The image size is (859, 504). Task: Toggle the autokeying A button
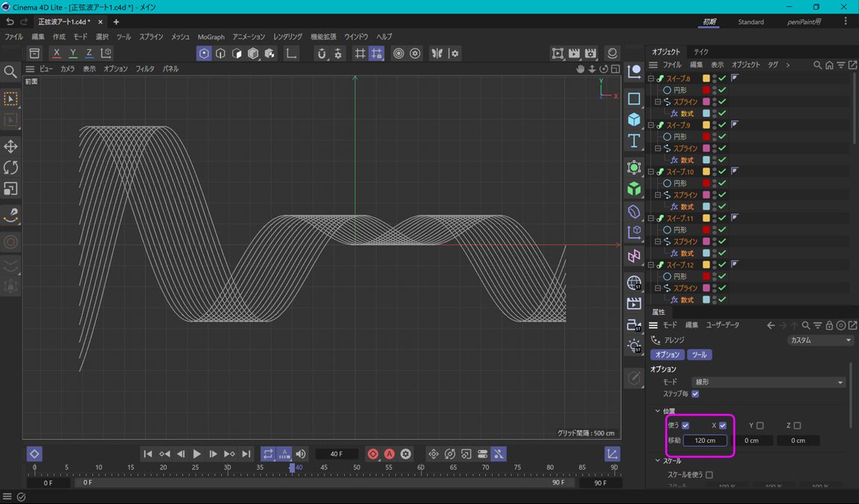pyautogui.click(x=389, y=454)
